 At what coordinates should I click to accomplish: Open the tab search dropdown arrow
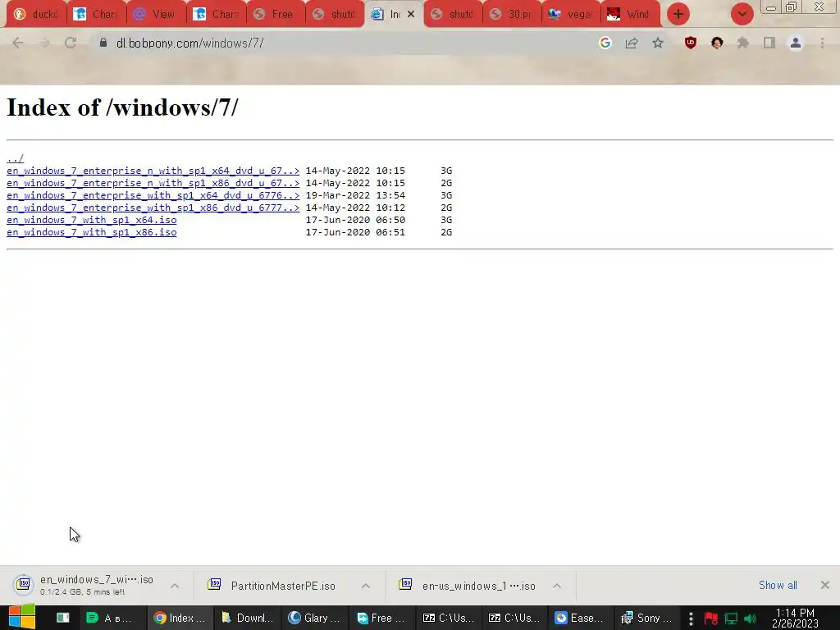742,14
